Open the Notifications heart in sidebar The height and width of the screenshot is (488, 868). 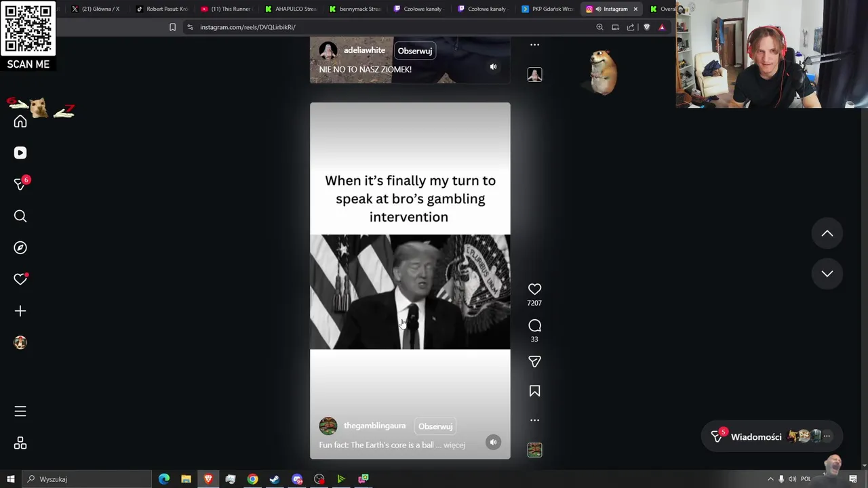pos(20,279)
